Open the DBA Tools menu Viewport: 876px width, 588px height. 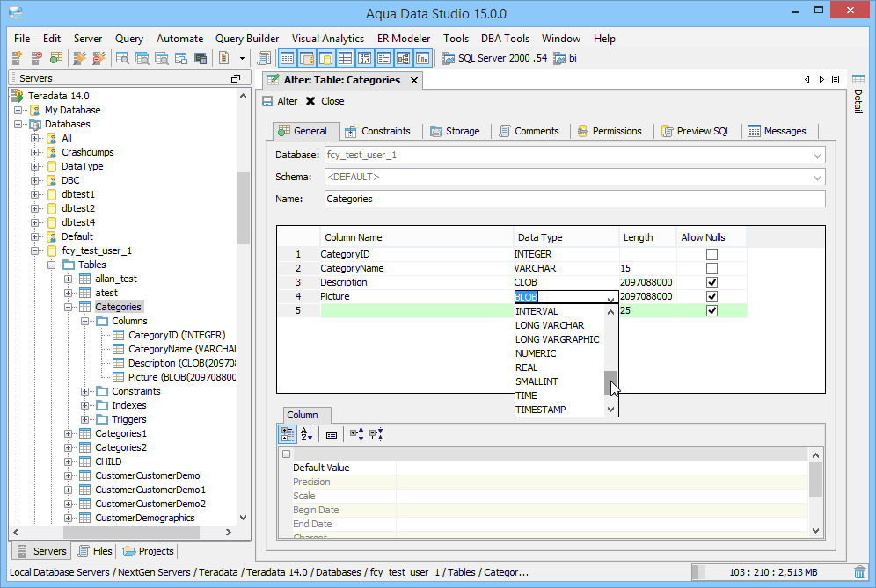pos(505,39)
